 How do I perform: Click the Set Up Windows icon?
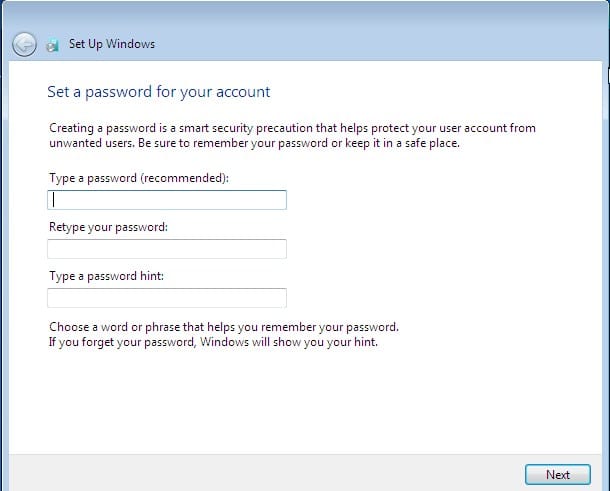pyautogui.click(x=53, y=45)
